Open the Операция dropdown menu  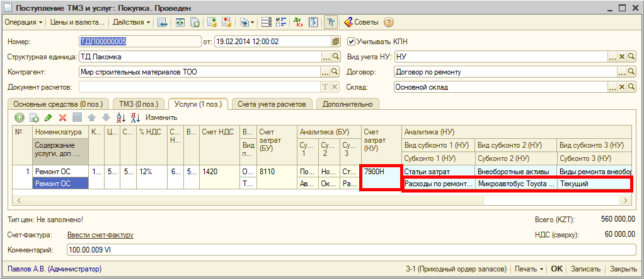point(23,22)
